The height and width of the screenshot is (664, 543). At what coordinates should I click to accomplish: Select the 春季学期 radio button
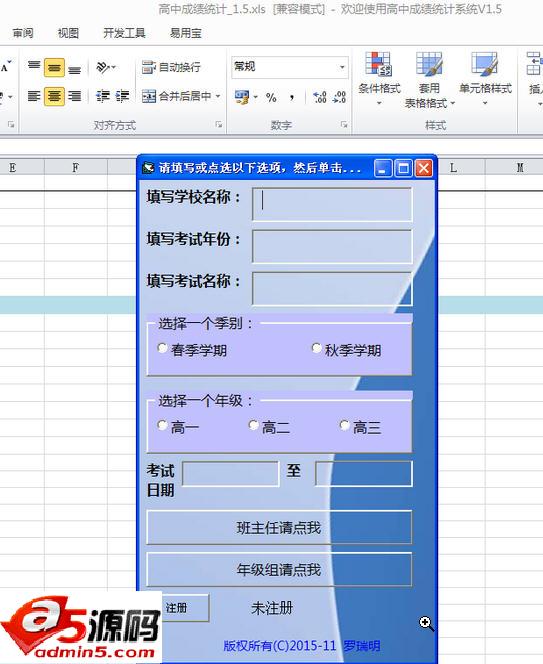click(x=162, y=348)
